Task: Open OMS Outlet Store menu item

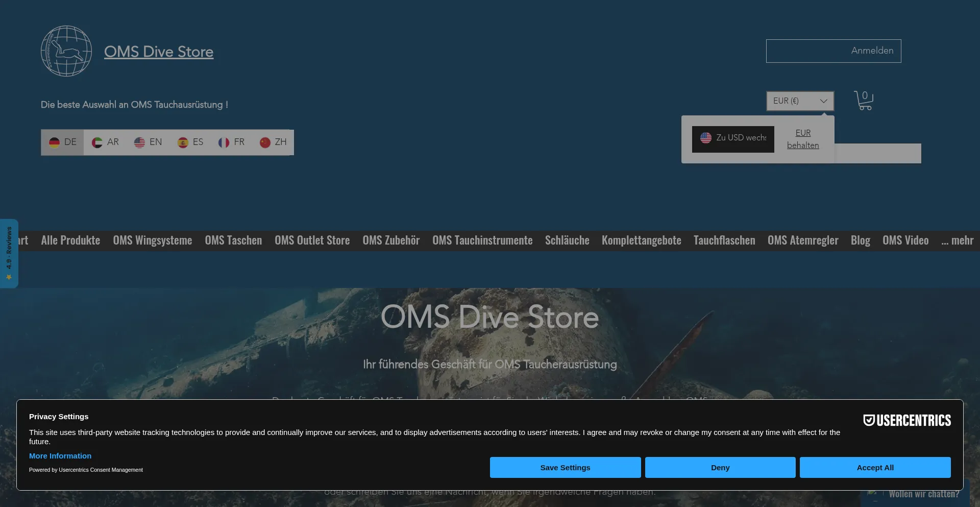Action: (312, 240)
